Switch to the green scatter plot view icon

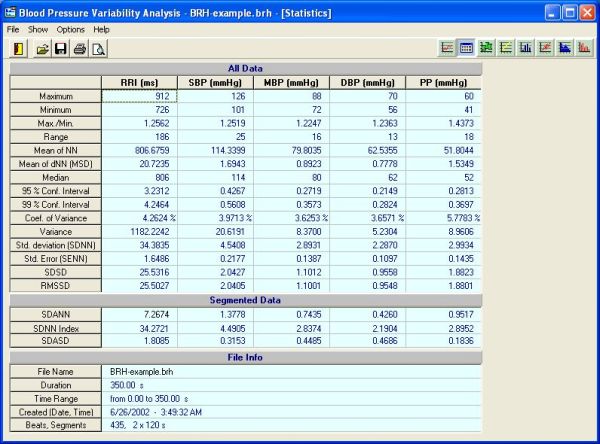(x=486, y=47)
